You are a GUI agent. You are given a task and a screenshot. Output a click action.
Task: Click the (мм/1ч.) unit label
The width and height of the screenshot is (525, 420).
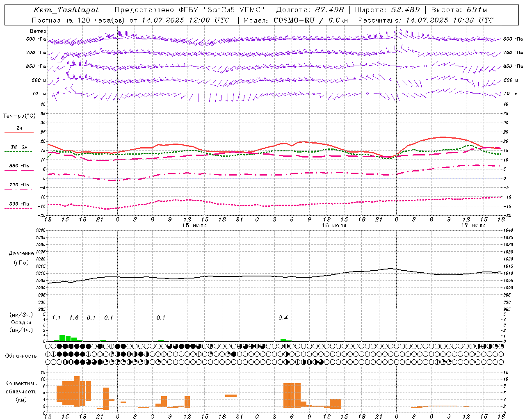tap(21, 330)
